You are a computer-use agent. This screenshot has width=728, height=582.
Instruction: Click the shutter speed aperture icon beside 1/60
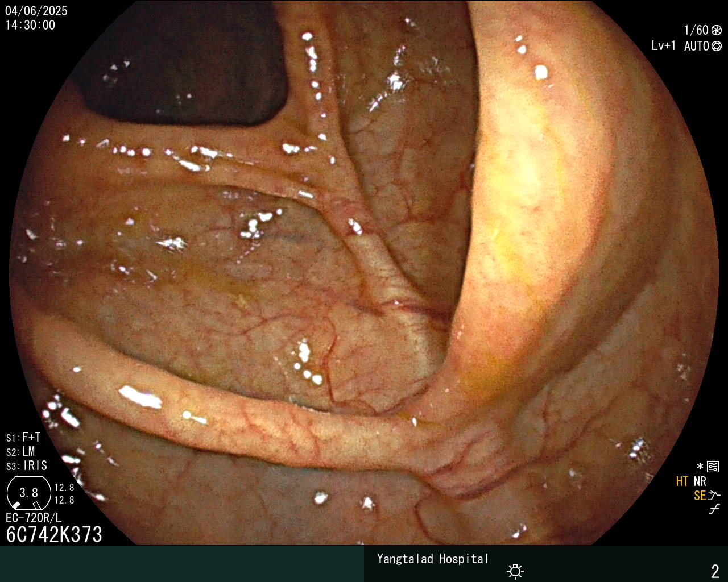[717, 31]
